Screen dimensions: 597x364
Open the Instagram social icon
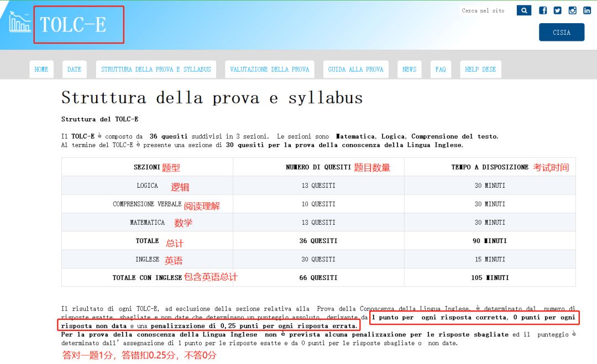(572, 10)
